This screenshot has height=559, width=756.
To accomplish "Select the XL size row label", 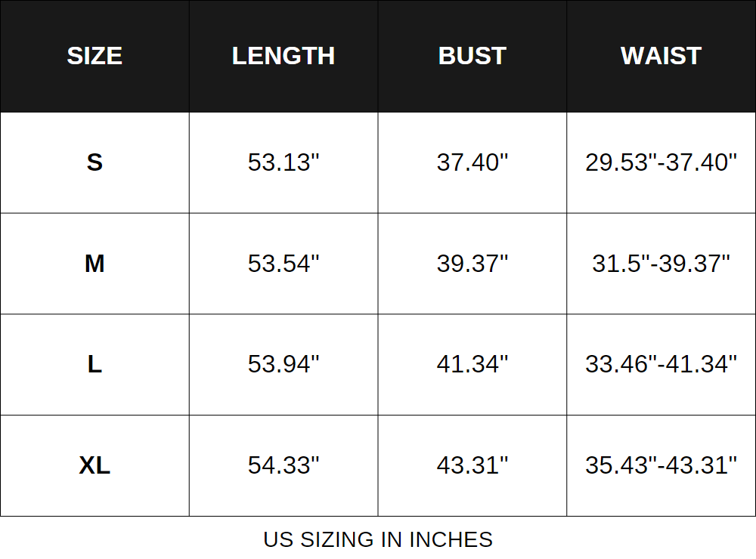I will tap(94, 465).
